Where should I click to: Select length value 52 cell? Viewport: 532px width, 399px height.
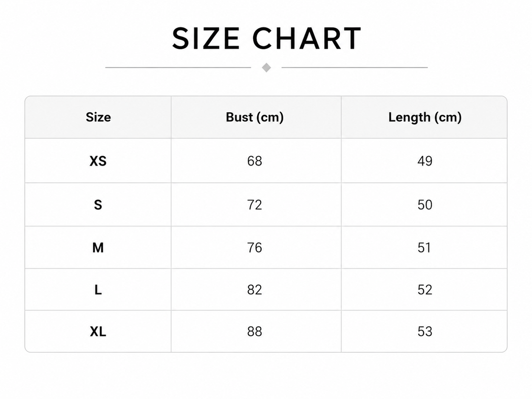pos(424,290)
